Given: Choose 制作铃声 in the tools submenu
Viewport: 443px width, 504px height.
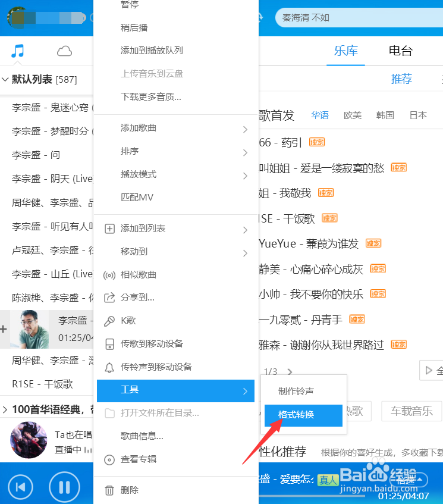Looking at the screenshot, I should click(x=296, y=392).
